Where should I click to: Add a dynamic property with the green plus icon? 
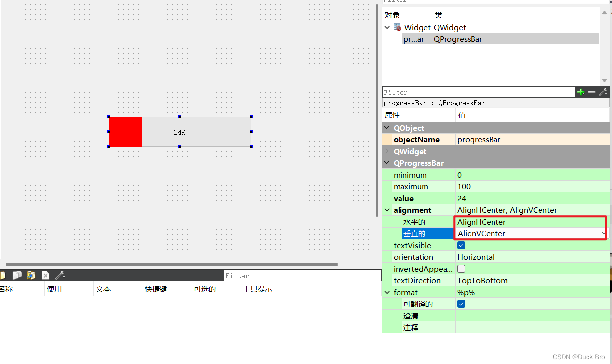pos(581,92)
